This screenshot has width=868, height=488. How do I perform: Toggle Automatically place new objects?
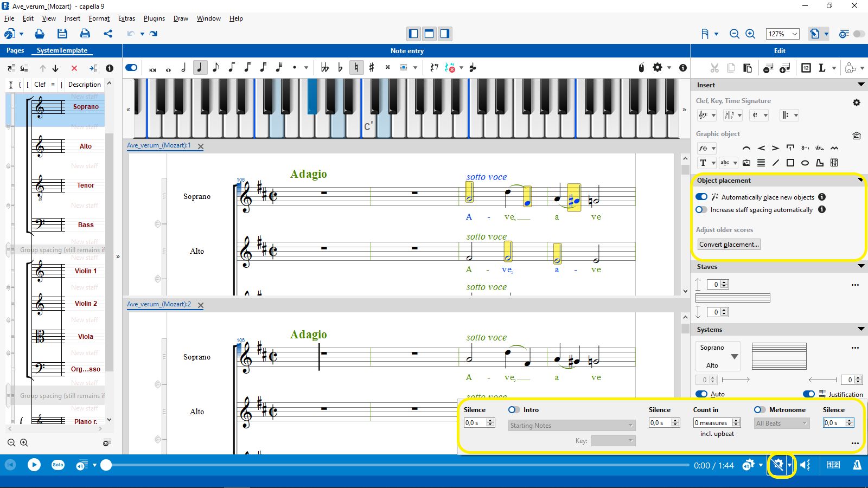[701, 197]
